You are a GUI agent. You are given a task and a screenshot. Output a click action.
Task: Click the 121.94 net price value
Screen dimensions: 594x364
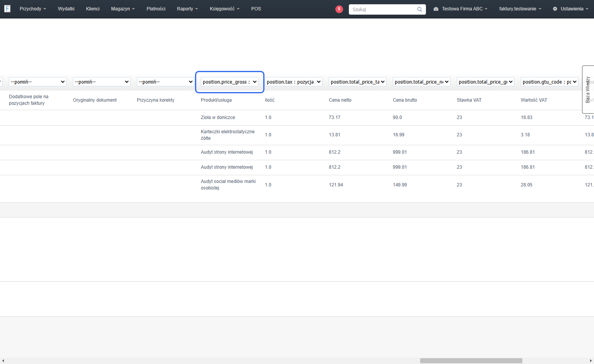pyautogui.click(x=336, y=185)
